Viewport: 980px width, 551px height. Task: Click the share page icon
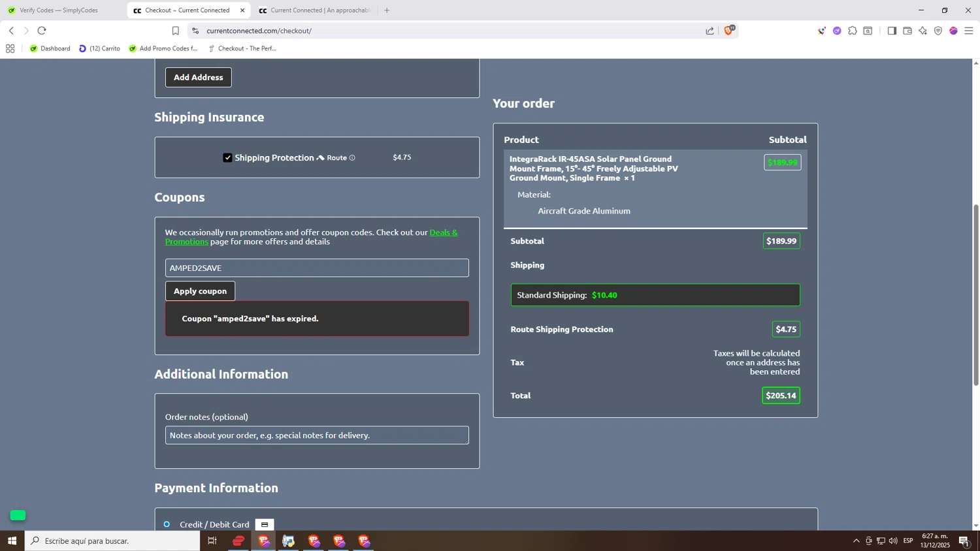(x=710, y=31)
